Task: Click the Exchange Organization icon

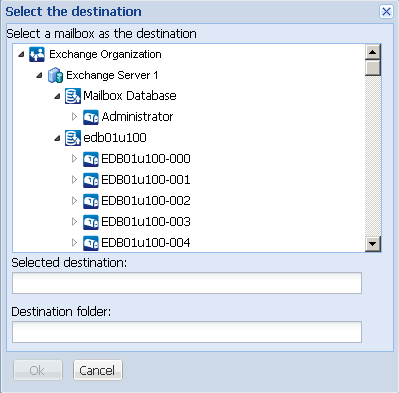Action: coord(37,54)
